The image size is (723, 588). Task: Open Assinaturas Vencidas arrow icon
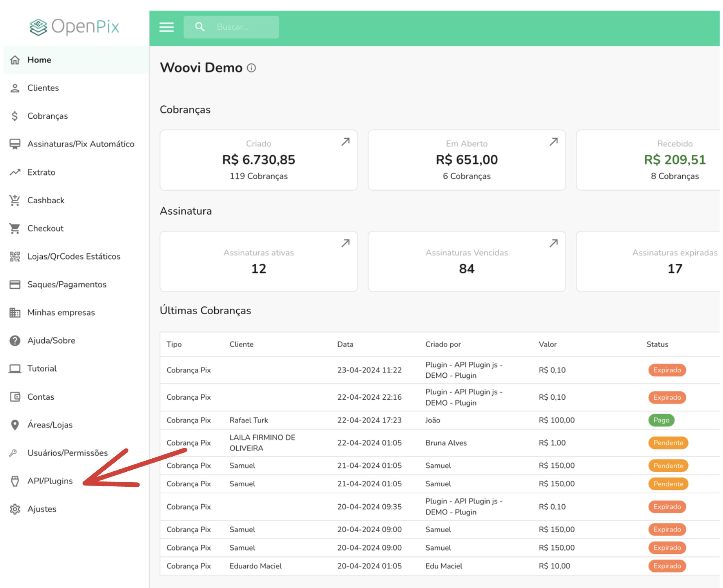[x=553, y=243]
